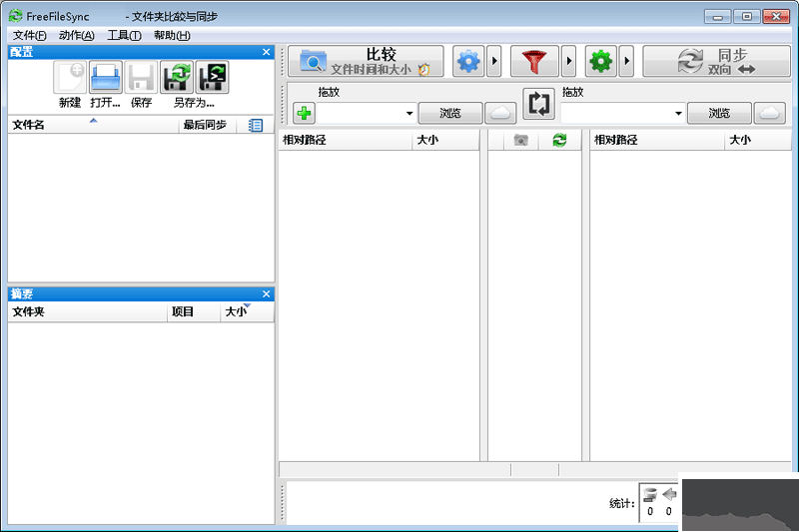The image size is (799, 532).
Task: Click the save as batch job icon
Action: click(212, 78)
